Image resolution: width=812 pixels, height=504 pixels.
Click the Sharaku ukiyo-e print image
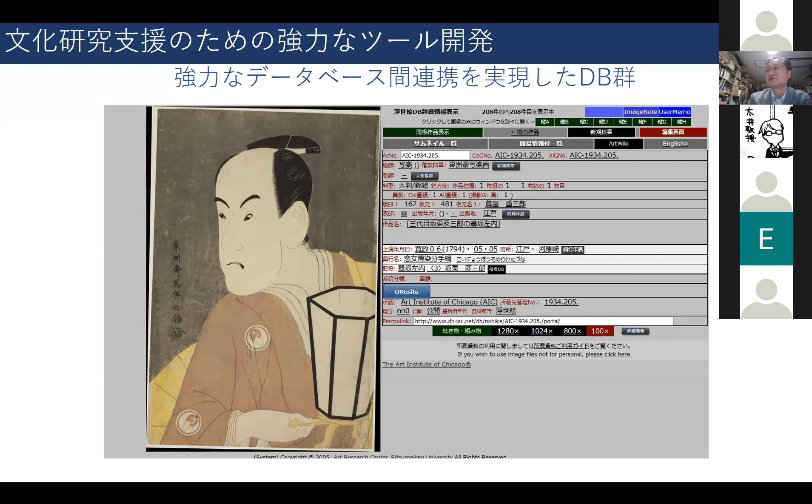pyautogui.click(x=263, y=279)
